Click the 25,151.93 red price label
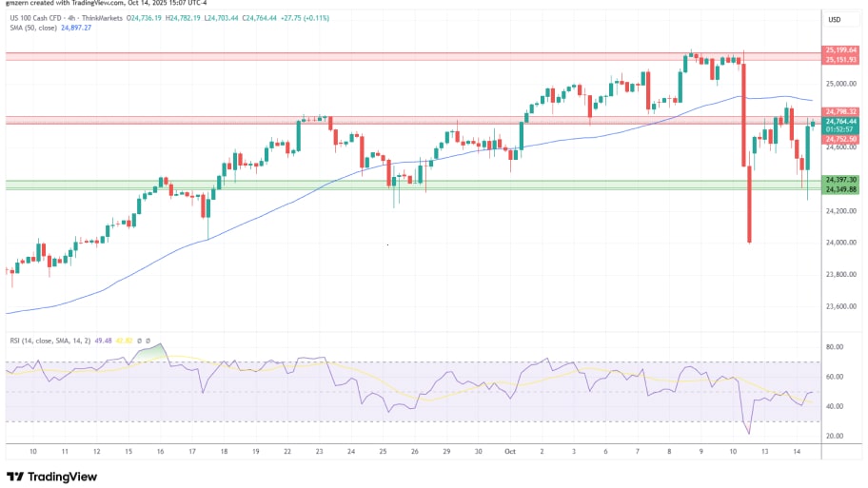The width and height of the screenshot is (868, 488). pos(841,59)
